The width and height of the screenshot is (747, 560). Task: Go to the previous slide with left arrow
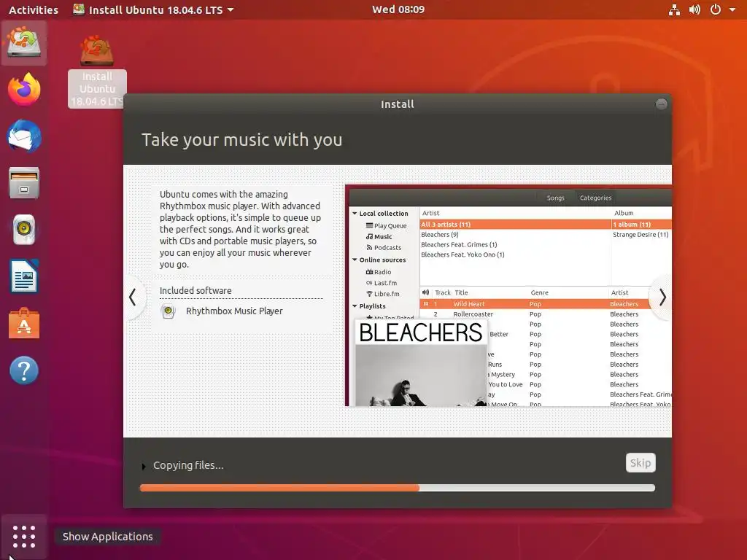[x=133, y=297]
